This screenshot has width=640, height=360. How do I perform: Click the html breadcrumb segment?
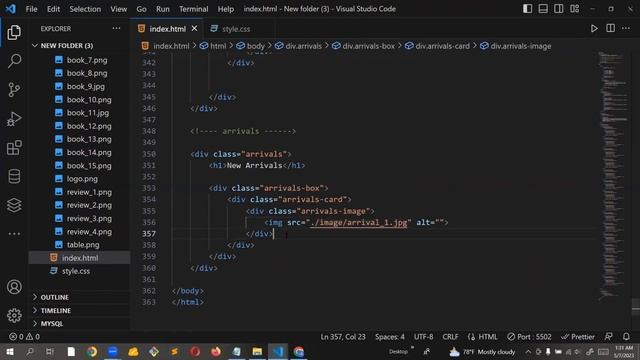tap(218, 46)
